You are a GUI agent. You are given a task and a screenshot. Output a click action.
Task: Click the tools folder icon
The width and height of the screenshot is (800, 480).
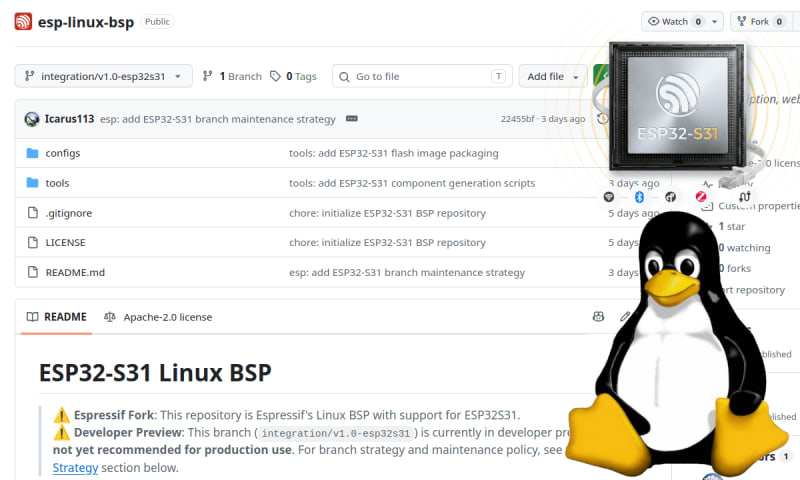click(32, 183)
